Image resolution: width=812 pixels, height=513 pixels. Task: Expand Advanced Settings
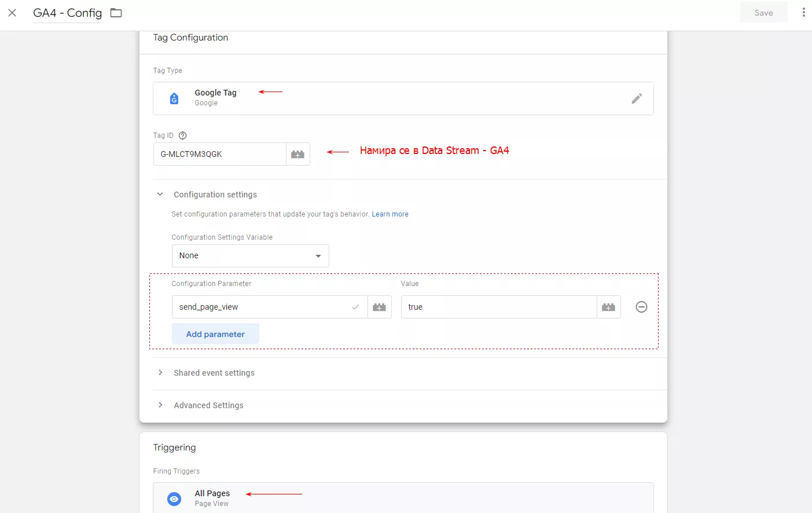[x=160, y=405]
